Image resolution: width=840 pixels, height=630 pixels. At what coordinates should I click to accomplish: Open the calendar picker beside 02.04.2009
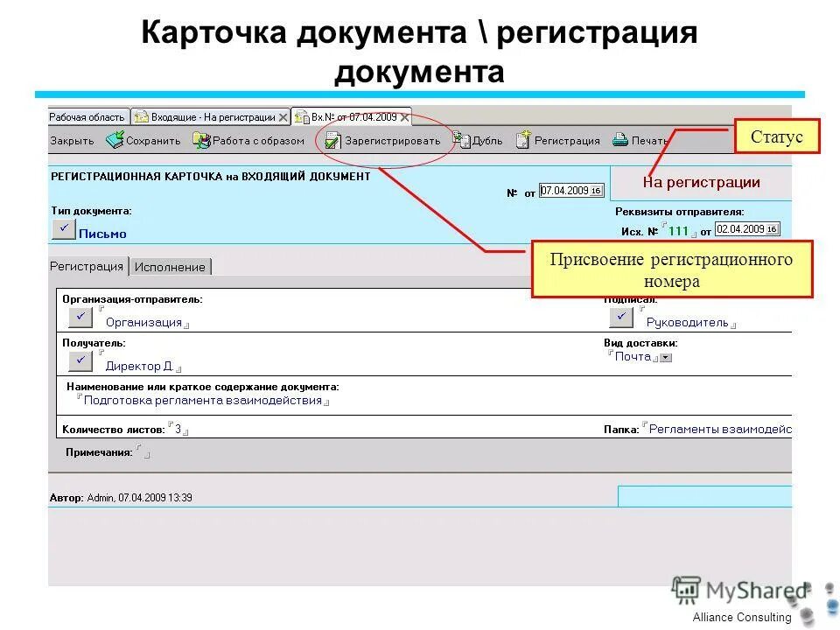tap(771, 228)
